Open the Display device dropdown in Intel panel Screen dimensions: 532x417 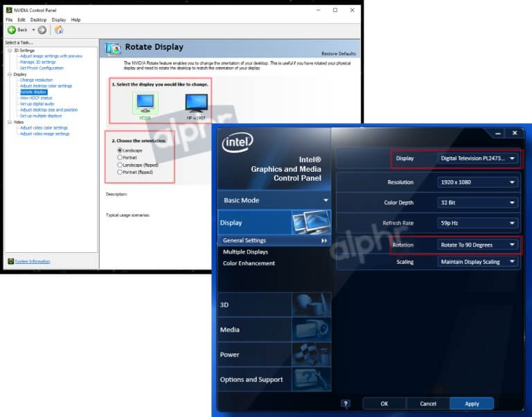pos(478,159)
